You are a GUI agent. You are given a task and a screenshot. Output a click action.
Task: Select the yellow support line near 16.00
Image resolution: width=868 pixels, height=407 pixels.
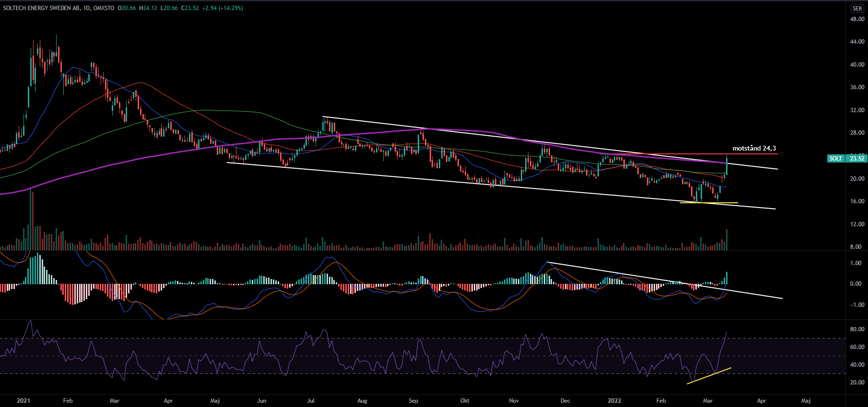(x=709, y=203)
